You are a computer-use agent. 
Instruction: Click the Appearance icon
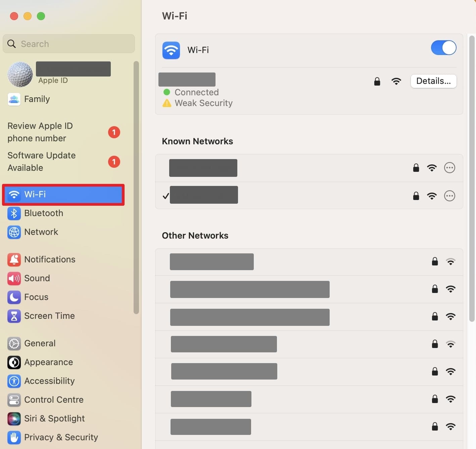(x=14, y=362)
